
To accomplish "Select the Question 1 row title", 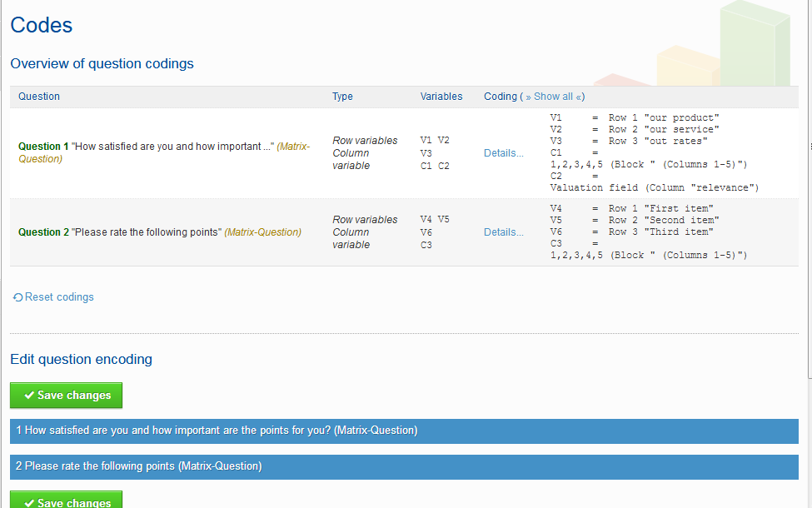I will coord(44,147).
